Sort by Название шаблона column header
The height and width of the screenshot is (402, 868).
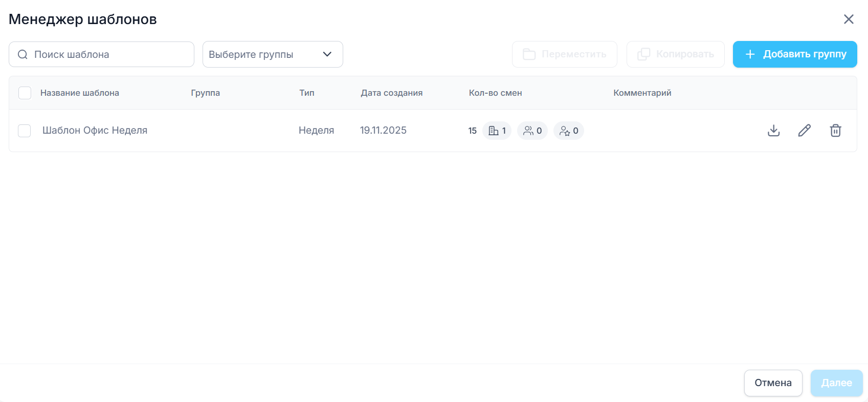click(80, 93)
